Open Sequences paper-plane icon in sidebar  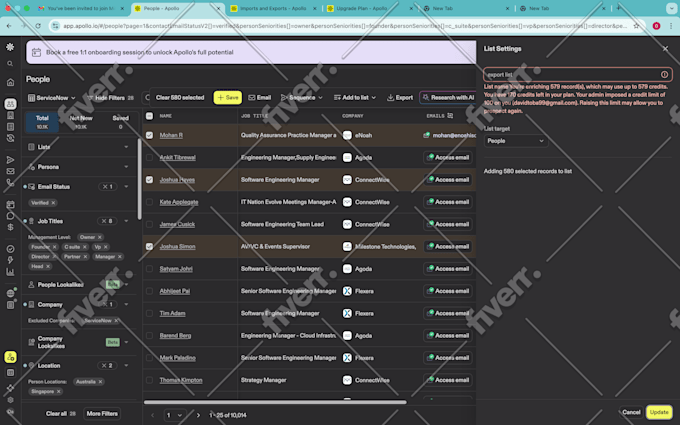coord(10,160)
